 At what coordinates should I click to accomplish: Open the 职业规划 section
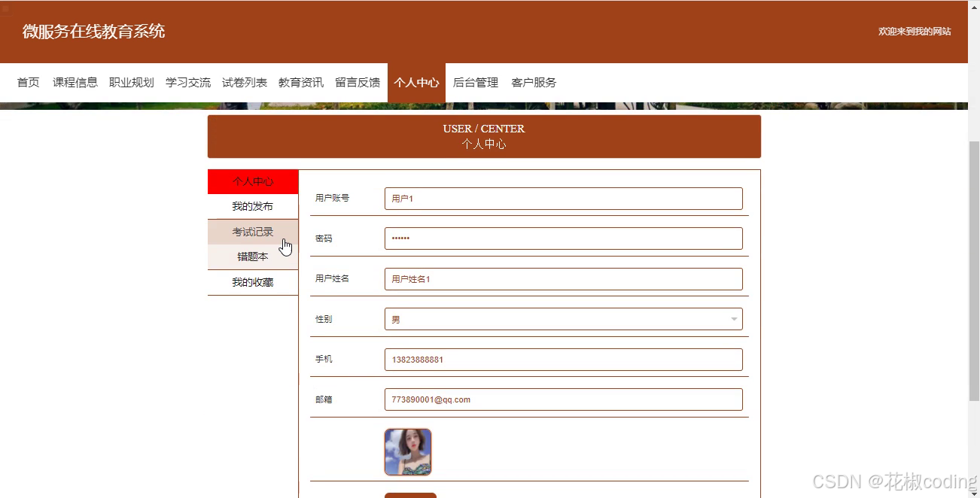point(132,83)
